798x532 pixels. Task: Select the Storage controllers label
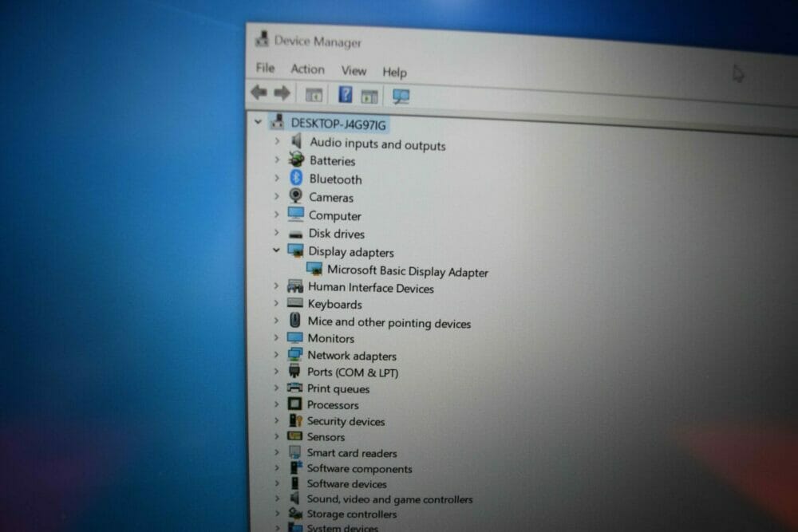(x=352, y=514)
